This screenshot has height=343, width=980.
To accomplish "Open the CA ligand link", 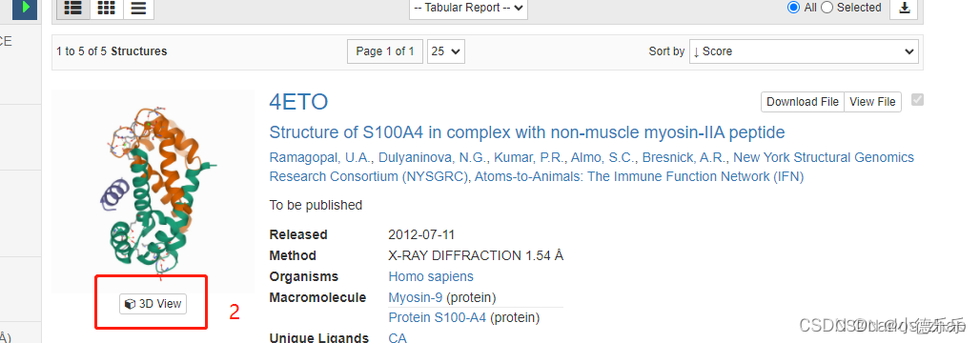I will 398,337.
